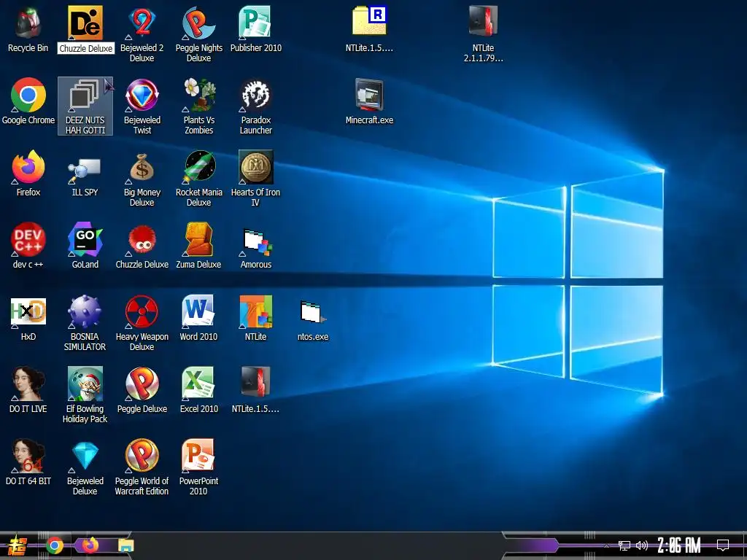Open the Recycle Bin icon
747x560 pixels.
pyautogui.click(x=28, y=28)
